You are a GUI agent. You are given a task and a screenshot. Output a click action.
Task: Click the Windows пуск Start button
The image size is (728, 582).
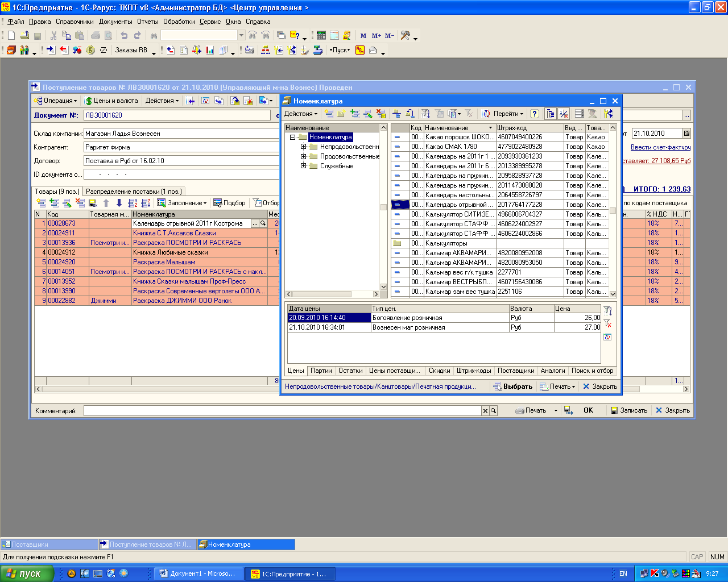[x=26, y=574]
